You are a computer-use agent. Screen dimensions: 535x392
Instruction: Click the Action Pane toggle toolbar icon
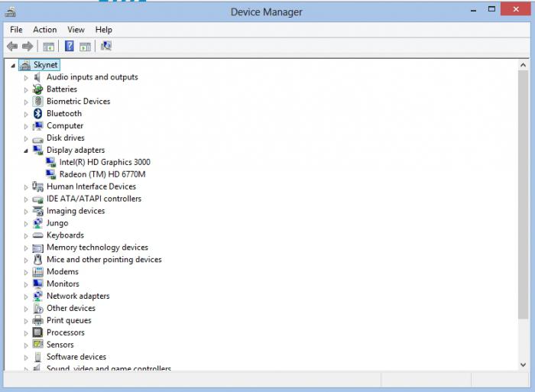[86, 47]
